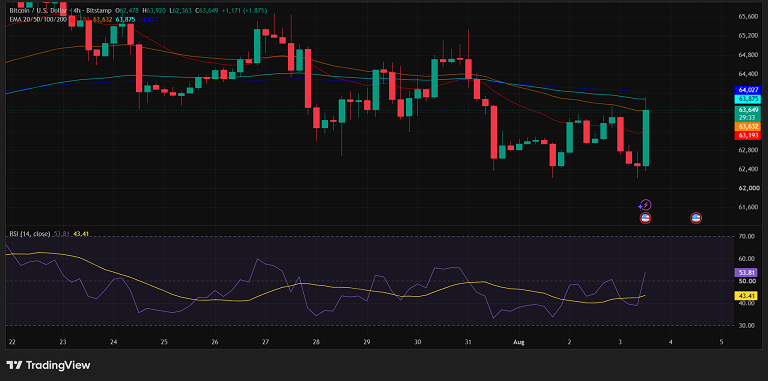Click the 62,800 price axis label
The height and width of the screenshot is (381, 768).
pyautogui.click(x=748, y=150)
